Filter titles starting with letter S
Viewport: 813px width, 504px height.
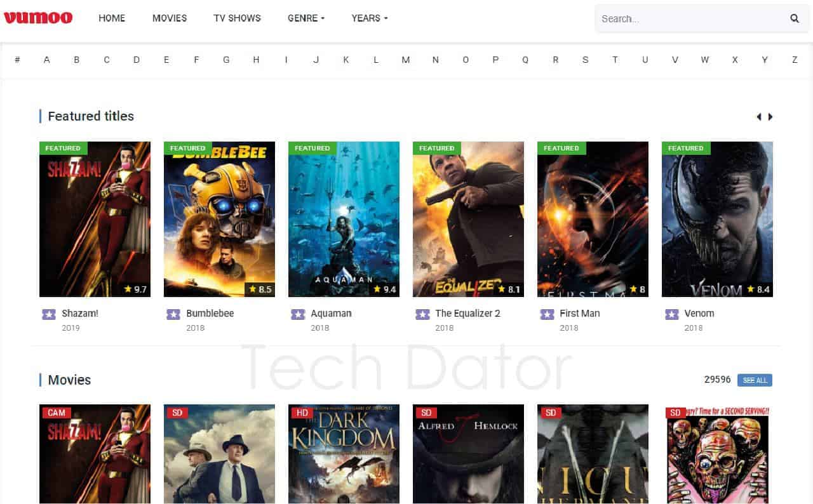tap(586, 60)
